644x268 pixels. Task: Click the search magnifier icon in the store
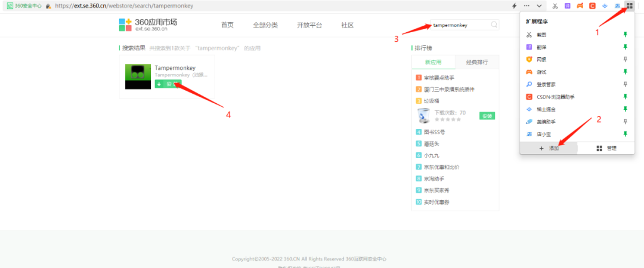pyautogui.click(x=494, y=24)
